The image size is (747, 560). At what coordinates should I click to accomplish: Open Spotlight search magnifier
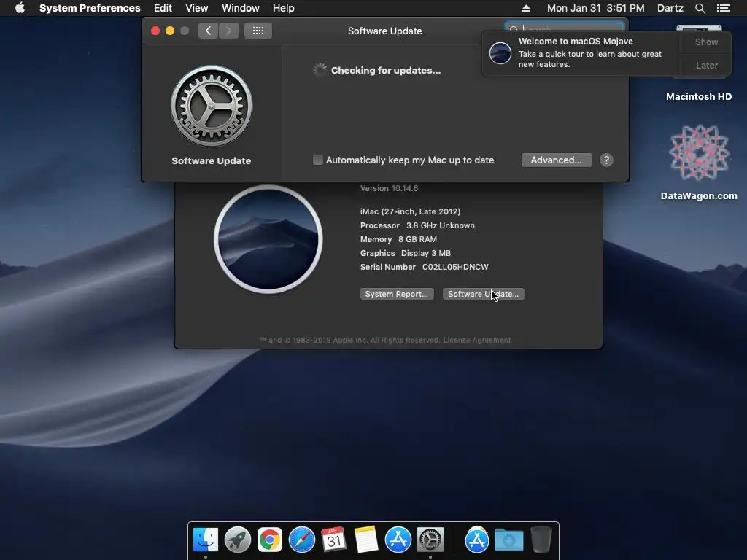pyautogui.click(x=700, y=8)
